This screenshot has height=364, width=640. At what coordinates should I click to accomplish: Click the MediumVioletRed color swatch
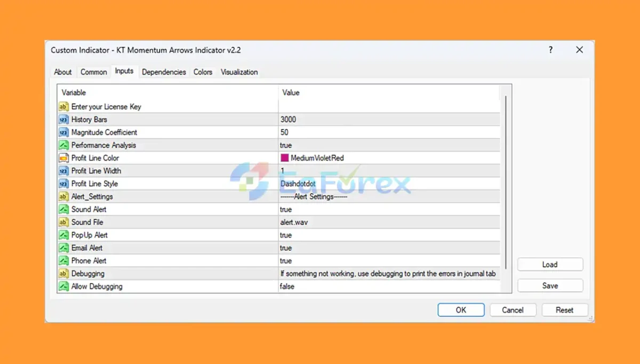(x=284, y=158)
